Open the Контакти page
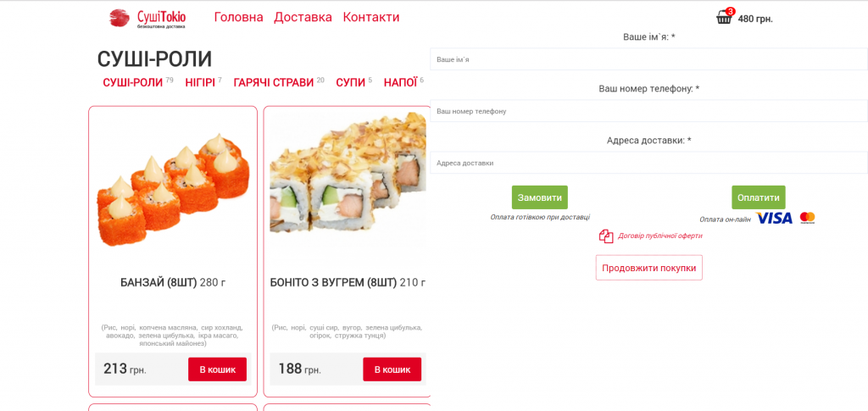Viewport: 868px width, 411px height. click(371, 17)
